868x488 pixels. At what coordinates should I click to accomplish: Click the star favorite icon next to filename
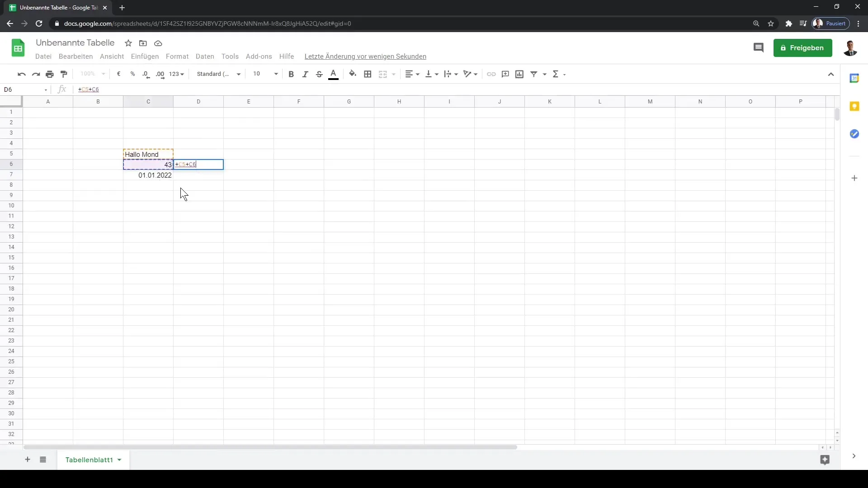point(128,43)
